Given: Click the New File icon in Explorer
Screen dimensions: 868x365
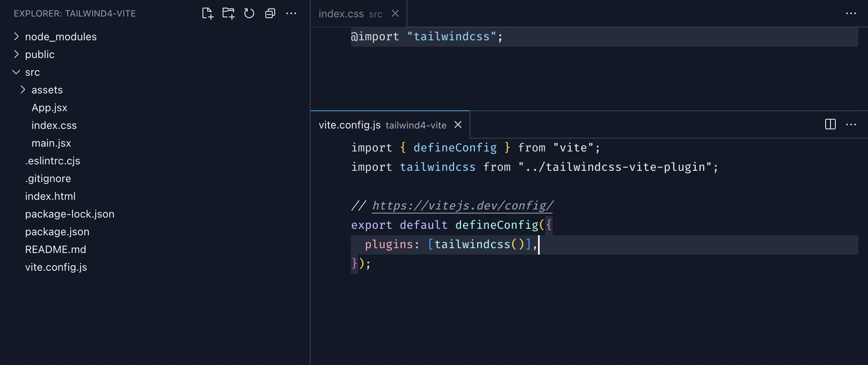Looking at the screenshot, I should click(x=207, y=14).
